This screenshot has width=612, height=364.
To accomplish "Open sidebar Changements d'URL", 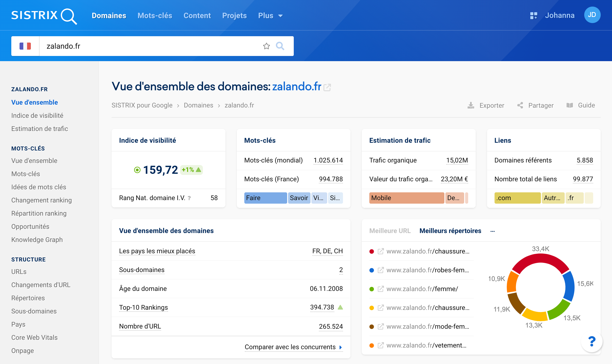I will point(41,285).
